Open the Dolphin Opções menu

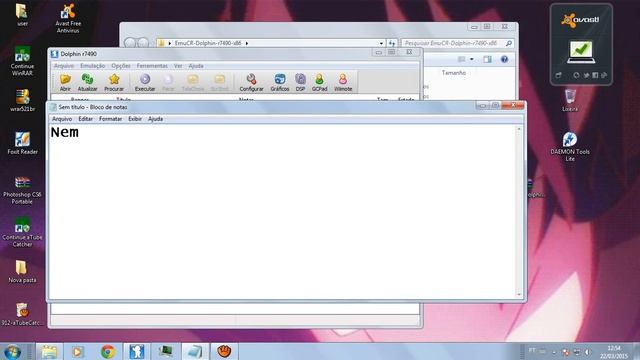[x=121, y=66]
